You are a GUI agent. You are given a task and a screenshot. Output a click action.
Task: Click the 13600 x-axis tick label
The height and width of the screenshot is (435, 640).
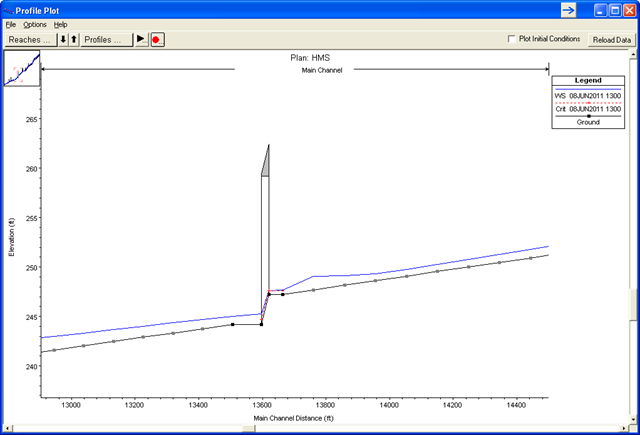(262, 405)
